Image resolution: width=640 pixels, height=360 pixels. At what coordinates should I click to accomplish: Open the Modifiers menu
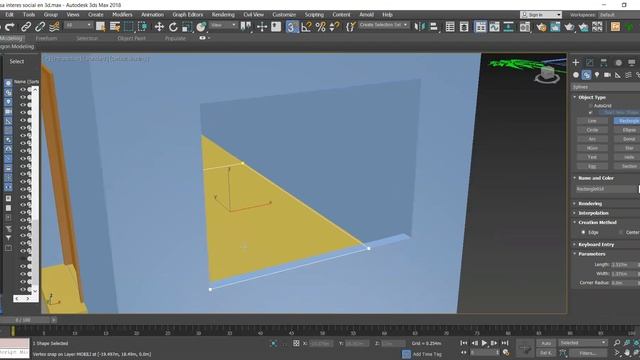[122, 14]
